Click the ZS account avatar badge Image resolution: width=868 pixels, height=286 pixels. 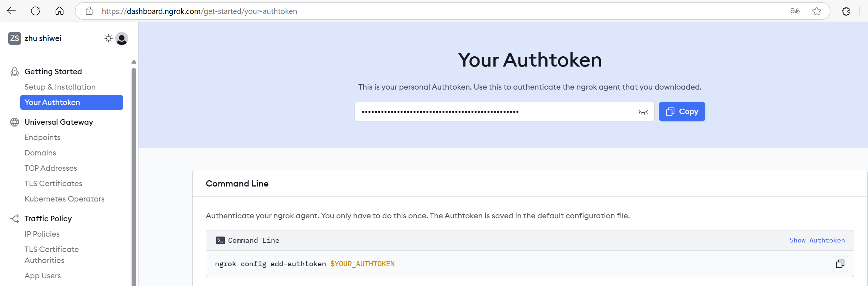[x=15, y=38]
